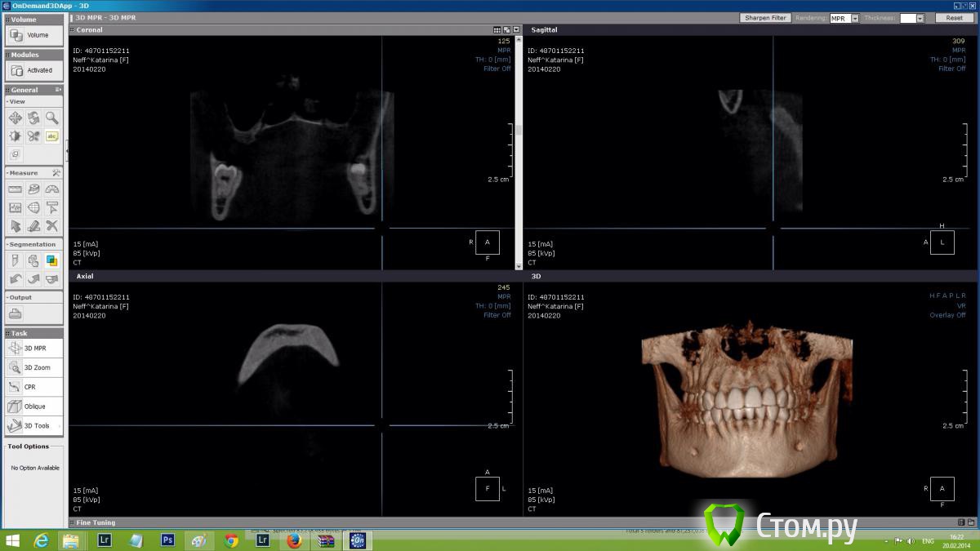This screenshot has width=980, height=551.
Task: Select the angle protractor measure tool
Action: pyautogui.click(x=52, y=189)
